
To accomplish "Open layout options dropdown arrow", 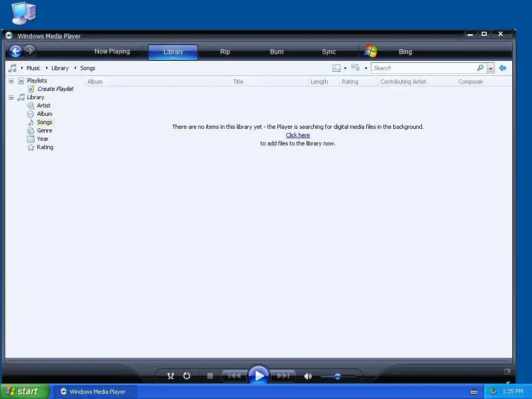I will tap(345, 68).
